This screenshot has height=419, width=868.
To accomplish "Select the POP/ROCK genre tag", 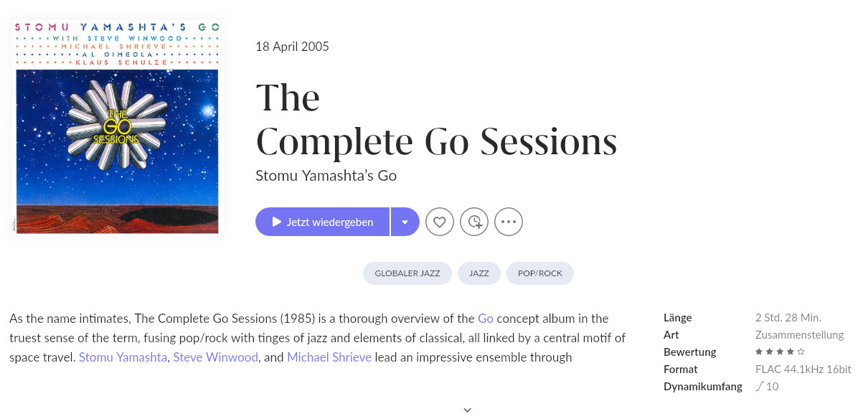I will click(540, 273).
